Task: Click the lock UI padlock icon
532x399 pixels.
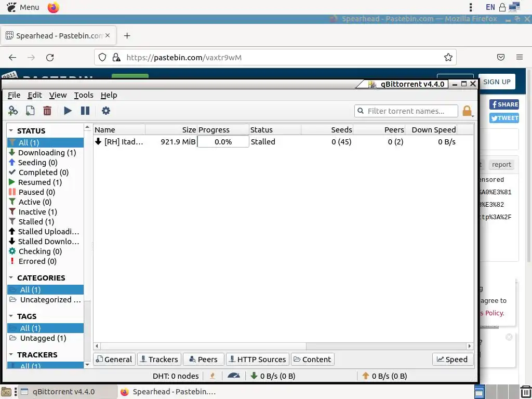Action: pyautogui.click(x=467, y=111)
